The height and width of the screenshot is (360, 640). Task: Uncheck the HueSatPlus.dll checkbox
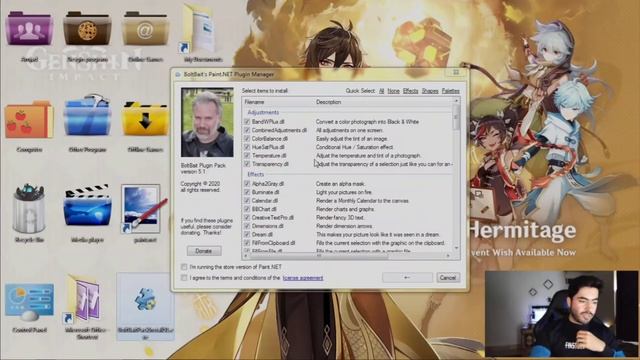[247, 147]
